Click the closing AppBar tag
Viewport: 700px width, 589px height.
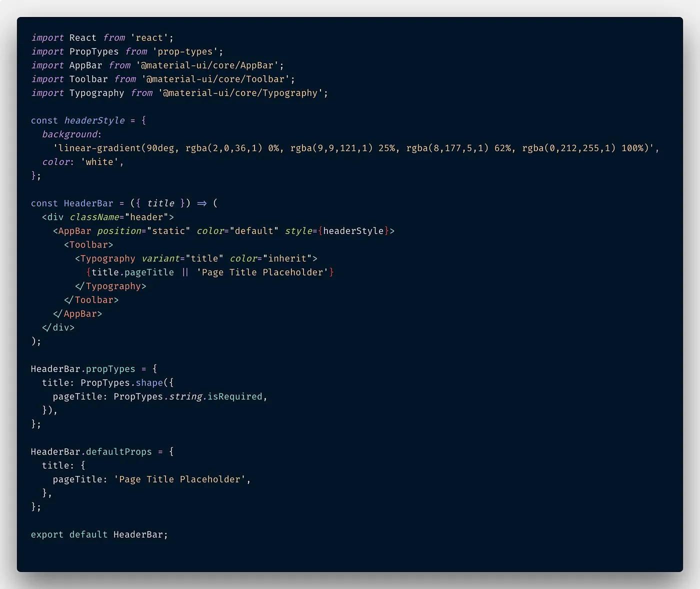[x=77, y=313]
